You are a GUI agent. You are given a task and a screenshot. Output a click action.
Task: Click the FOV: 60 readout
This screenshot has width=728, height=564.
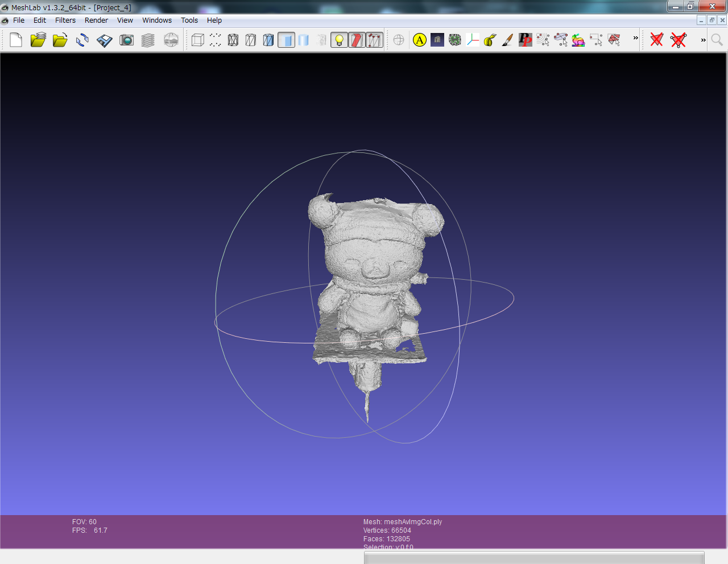(84, 522)
